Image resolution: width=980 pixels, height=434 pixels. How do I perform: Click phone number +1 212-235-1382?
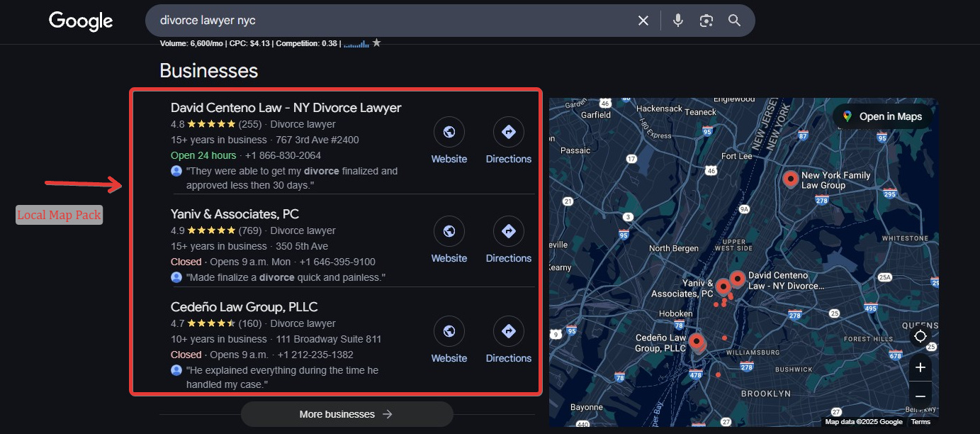[315, 355]
